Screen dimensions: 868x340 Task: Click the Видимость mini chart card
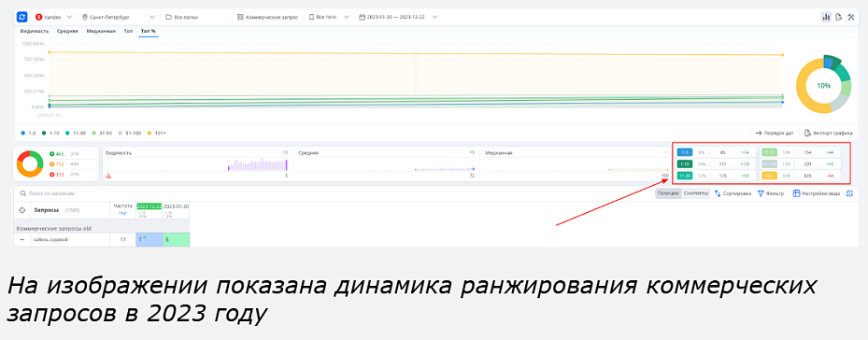click(197, 163)
